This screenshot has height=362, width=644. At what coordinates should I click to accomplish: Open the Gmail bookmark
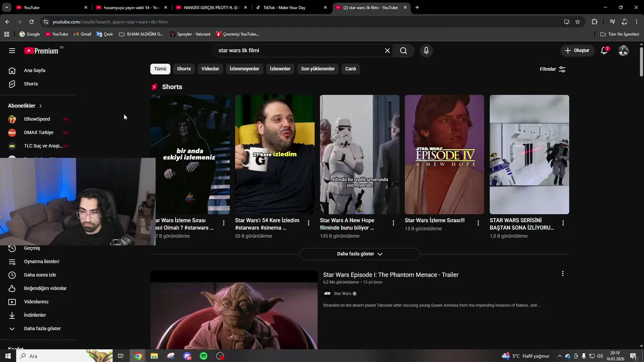click(82, 34)
